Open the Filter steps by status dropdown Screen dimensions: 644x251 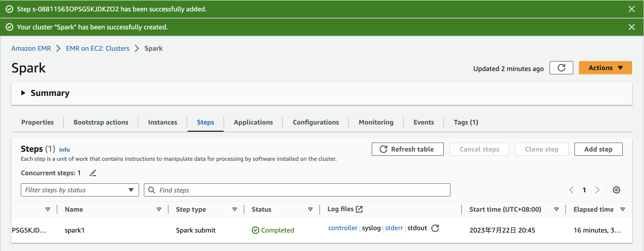[x=80, y=190]
